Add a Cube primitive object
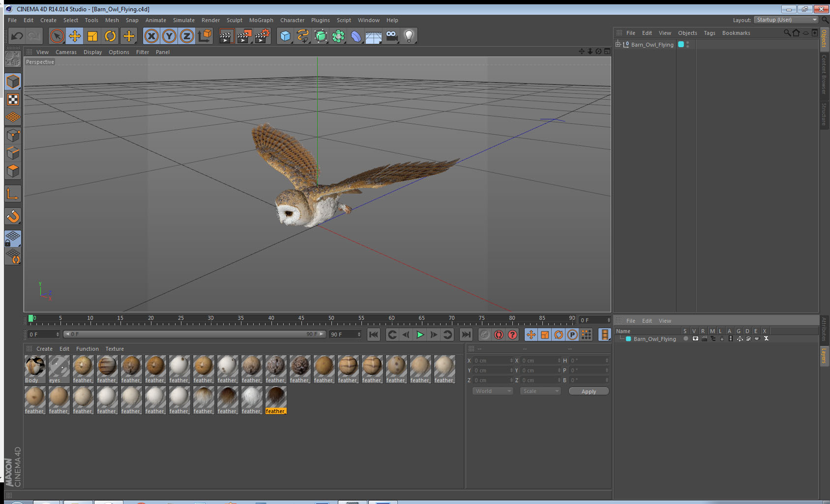 285,36
